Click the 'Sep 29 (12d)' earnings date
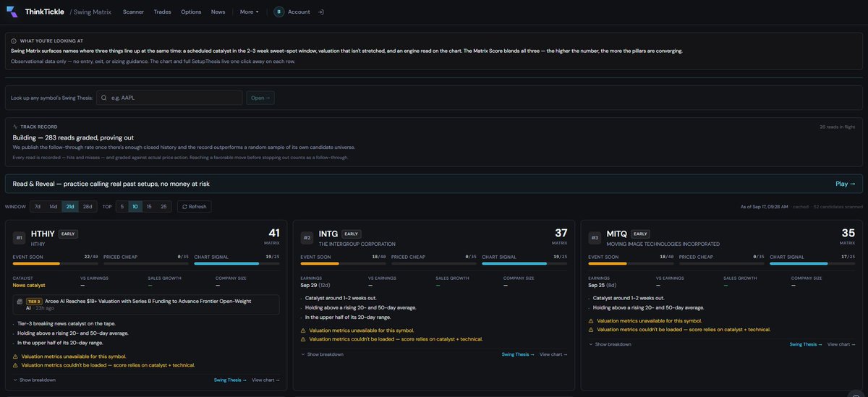 tap(315, 285)
